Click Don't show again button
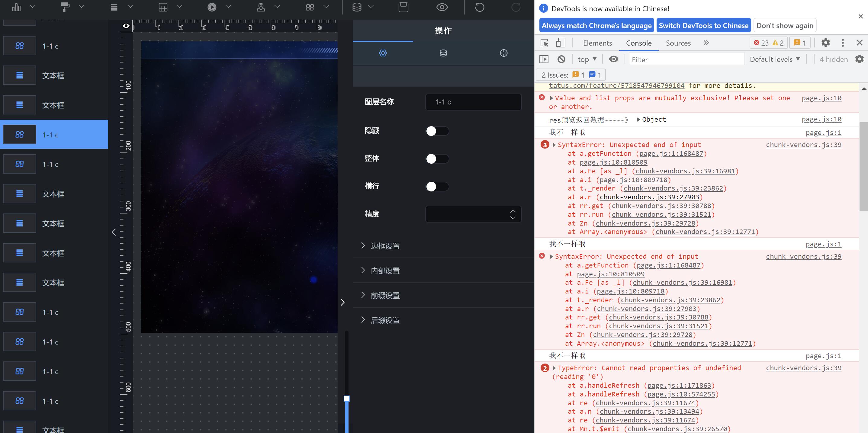 785,26
